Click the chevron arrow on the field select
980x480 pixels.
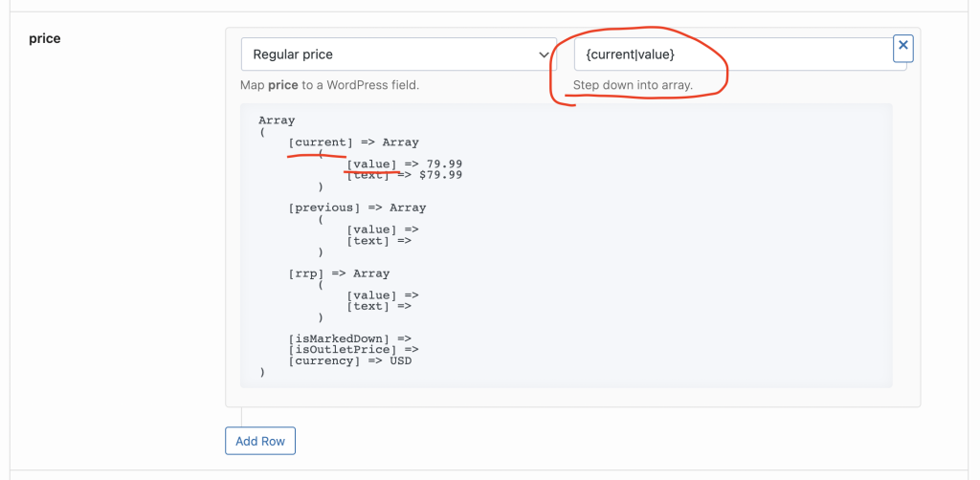click(x=545, y=55)
